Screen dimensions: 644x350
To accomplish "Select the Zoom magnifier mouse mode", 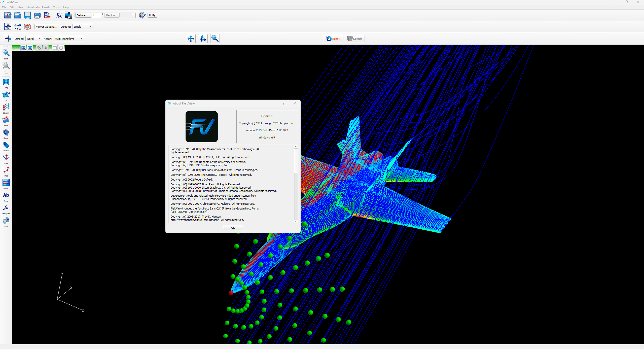I will tap(215, 39).
